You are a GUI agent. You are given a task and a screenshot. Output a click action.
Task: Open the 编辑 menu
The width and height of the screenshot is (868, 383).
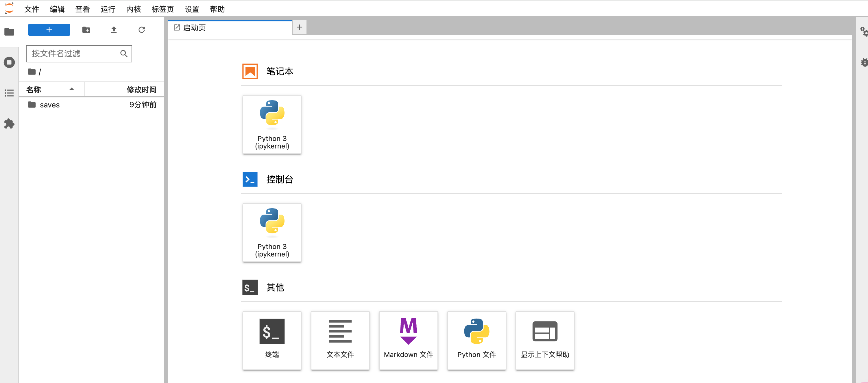(57, 9)
